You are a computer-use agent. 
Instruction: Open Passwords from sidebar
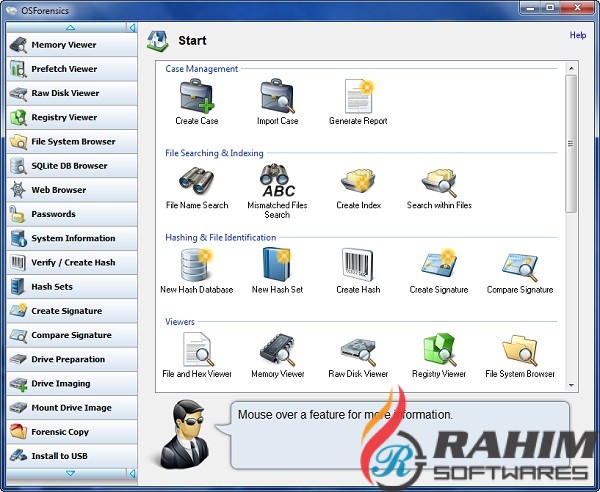pyautogui.click(x=72, y=214)
